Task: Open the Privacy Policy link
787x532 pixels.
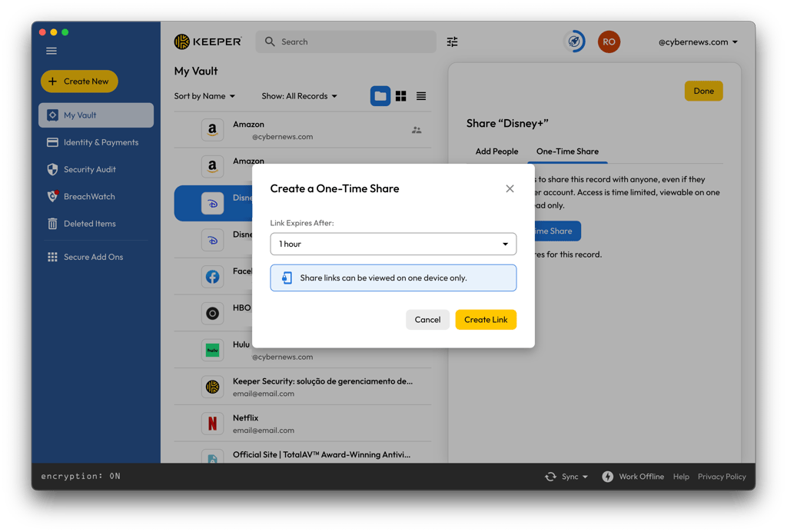Action: (x=722, y=477)
